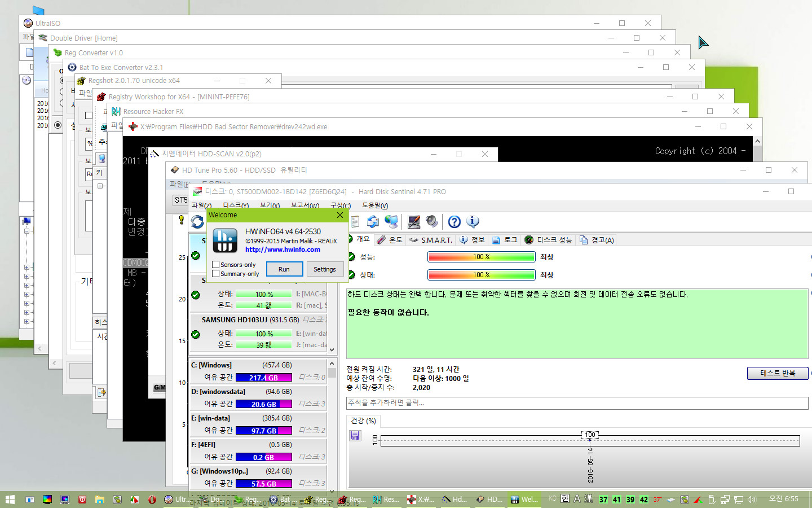The width and height of the screenshot is (812, 508).
Task: Click the send report arrows icon
Action: (x=373, y=222)
